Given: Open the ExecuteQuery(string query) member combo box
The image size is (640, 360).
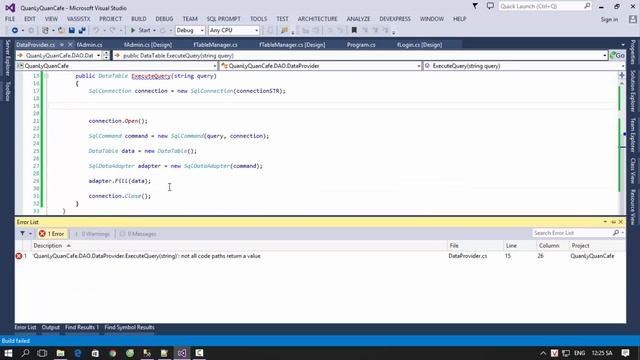Looking at the screenshot, I should pyautogui.click(x=524, y=66).
